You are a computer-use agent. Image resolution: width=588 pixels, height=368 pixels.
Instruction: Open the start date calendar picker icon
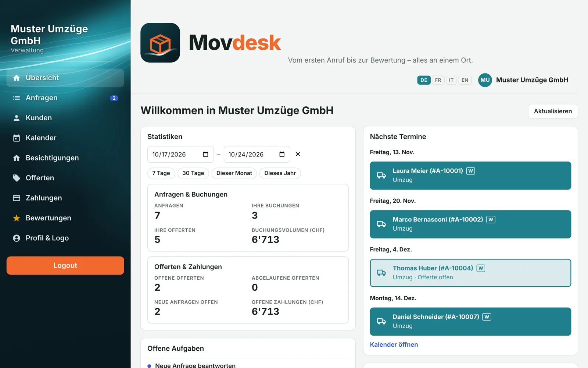click(x=206, y=154)
